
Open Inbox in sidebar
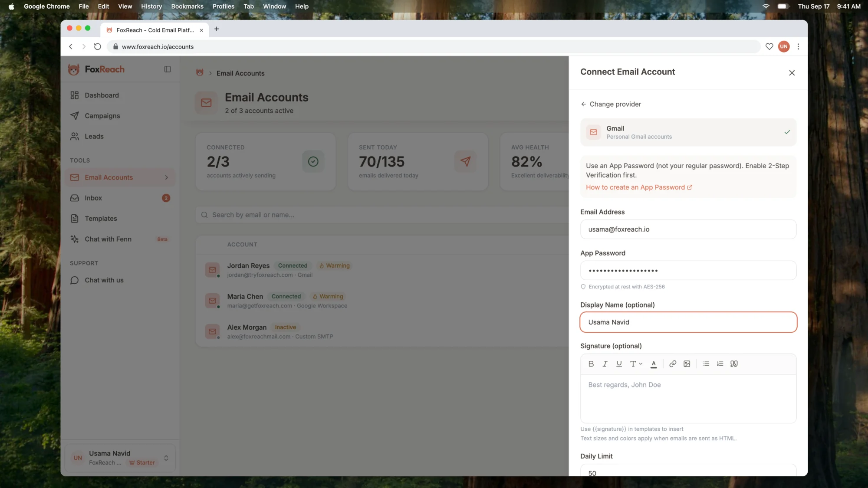click(120, 198)
